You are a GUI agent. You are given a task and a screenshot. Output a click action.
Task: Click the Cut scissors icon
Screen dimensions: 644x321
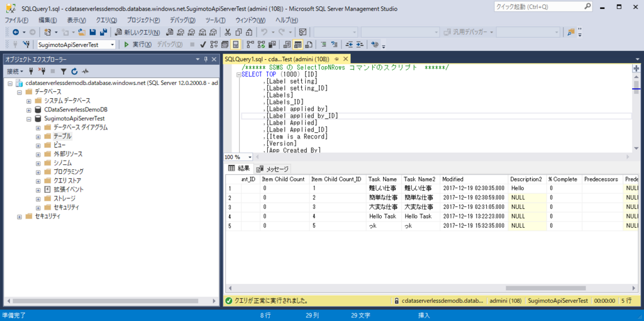[x=228, y=32]
